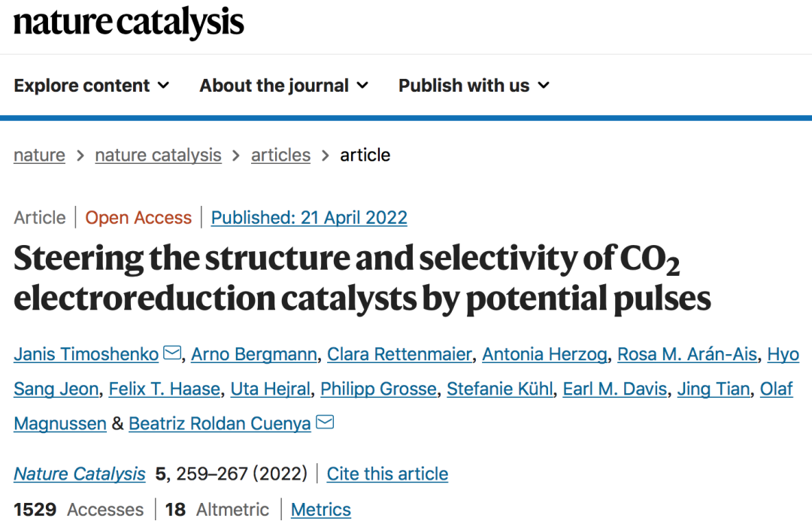Open nature catalysis breadcrumb
This screenshot has width=812, height=527.
tap(158, 155)
